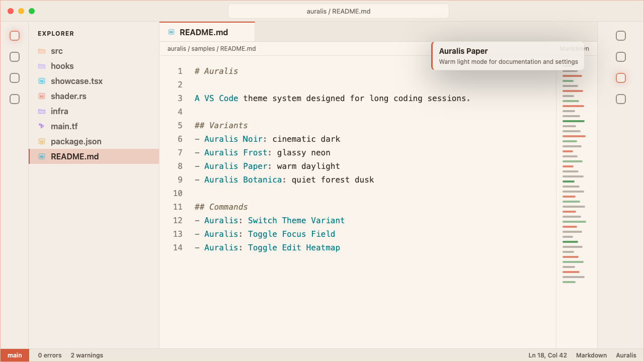Open the top icon in right side bar

point(621,36)
